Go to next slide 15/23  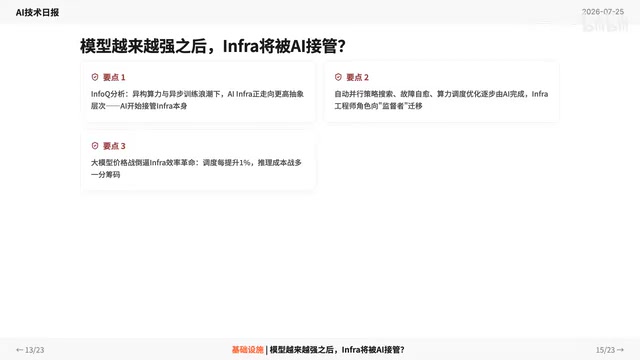click(610, 350)
